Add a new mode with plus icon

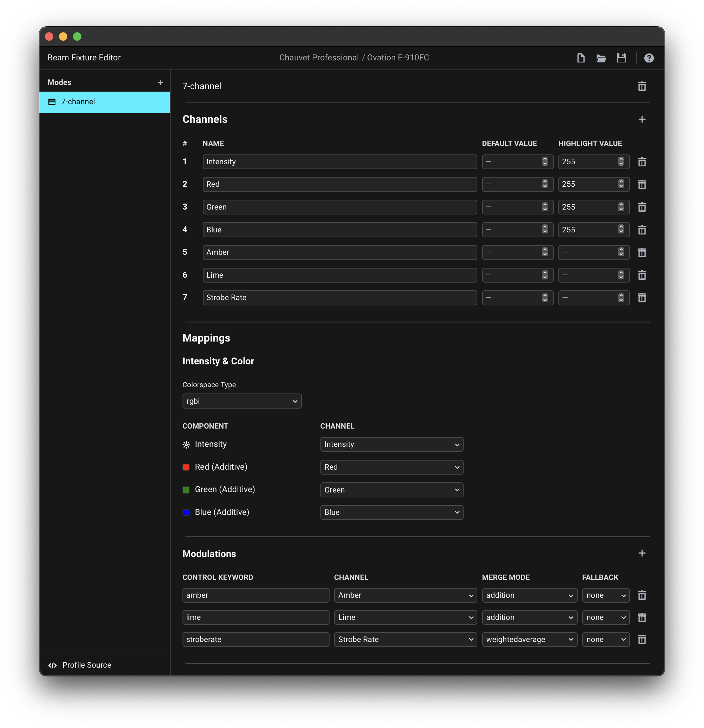point(160,82)
